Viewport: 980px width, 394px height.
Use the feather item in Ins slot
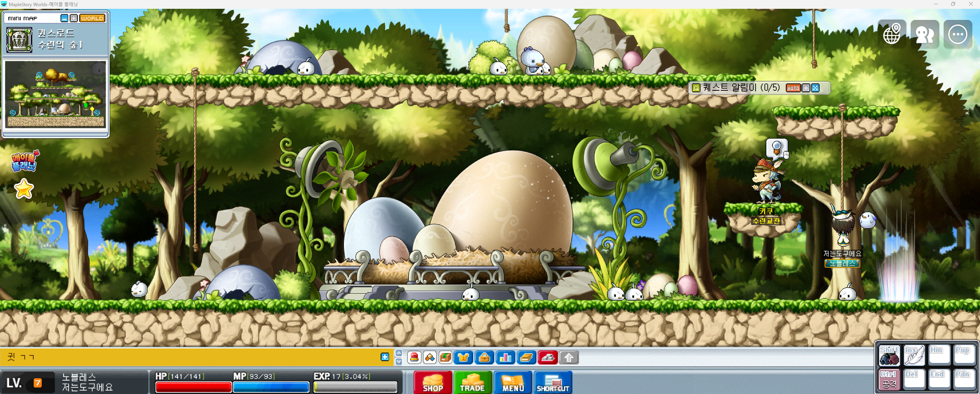coord(914,355)
